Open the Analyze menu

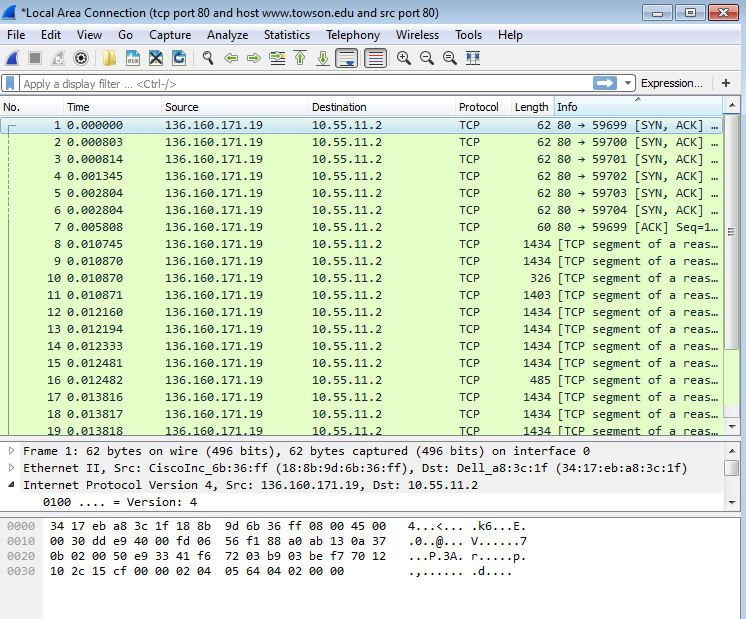[x=227, y=35]
